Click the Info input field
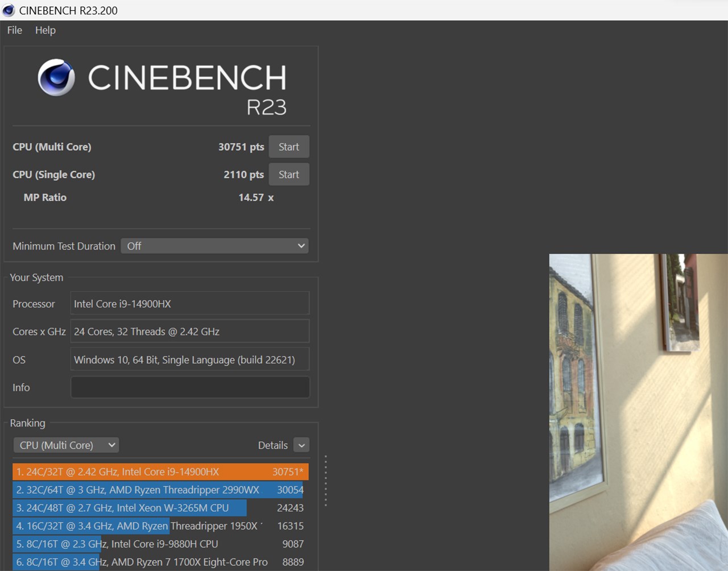This screenshot has height=571, width=728. point(190,387)
